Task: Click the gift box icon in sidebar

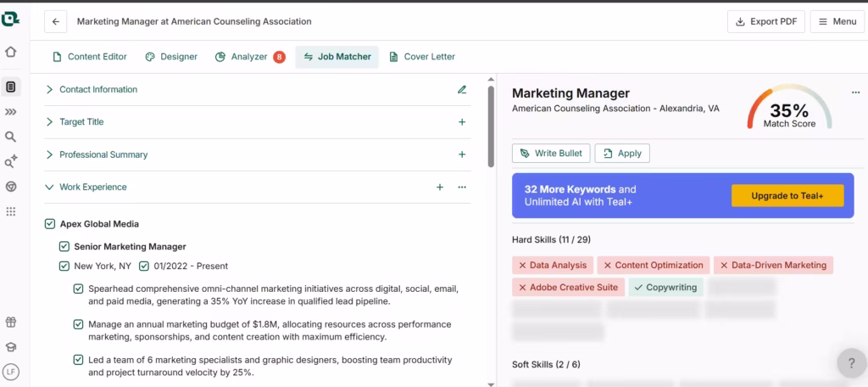Action: [10, 322]
